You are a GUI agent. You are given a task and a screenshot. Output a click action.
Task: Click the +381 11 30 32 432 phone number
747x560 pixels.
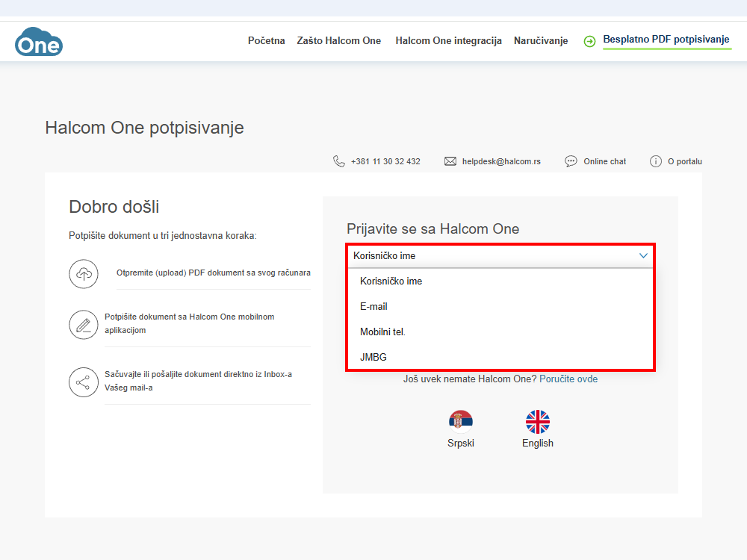coord(385,161)
